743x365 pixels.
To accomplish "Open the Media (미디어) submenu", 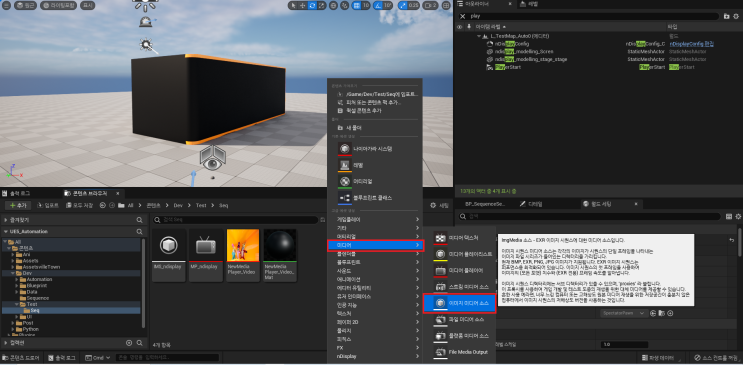I will [x=375, y=245].
